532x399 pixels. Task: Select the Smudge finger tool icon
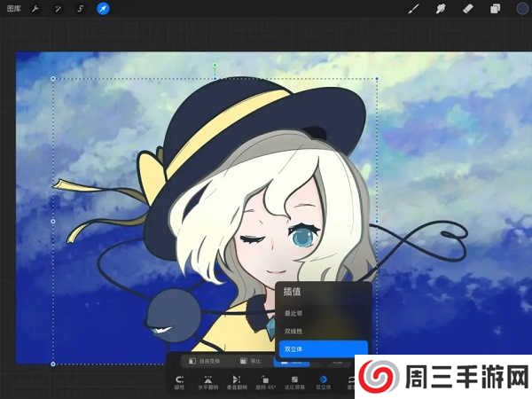pos(441,9)
